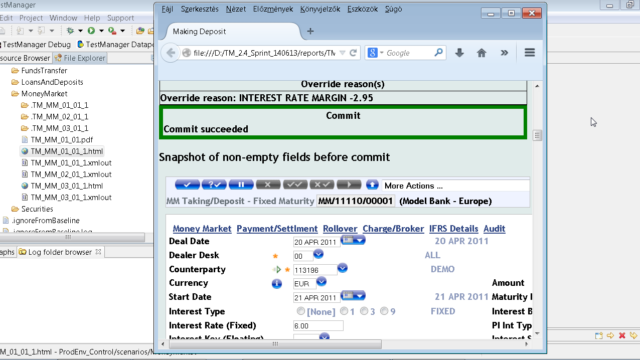Switch to TestManager Debug perspective

36,44
